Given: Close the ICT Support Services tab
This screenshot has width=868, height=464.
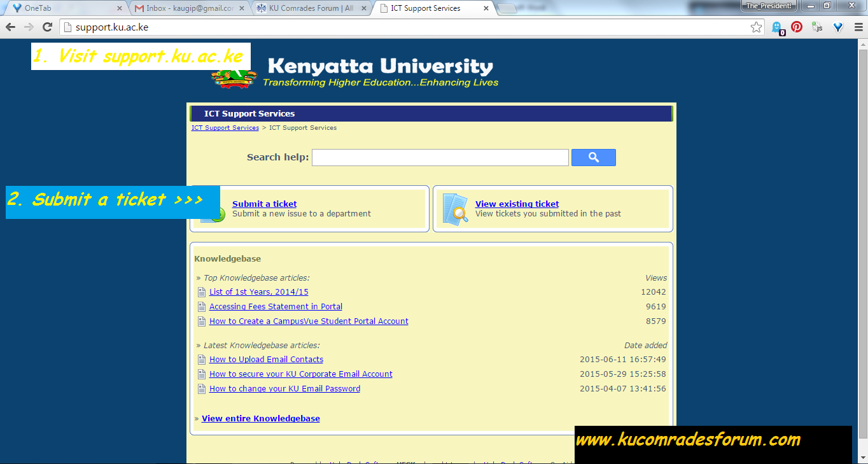Looking at the screenshot, I should [486, 8].
